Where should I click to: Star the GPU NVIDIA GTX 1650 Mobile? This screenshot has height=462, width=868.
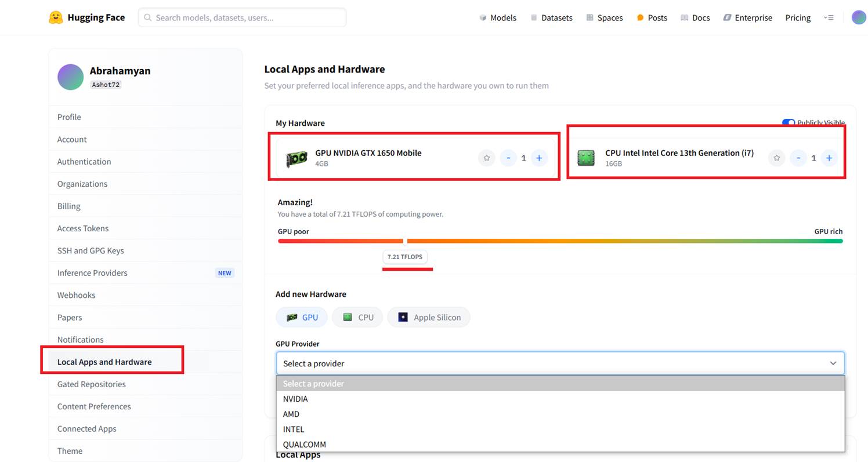(486, 158)
